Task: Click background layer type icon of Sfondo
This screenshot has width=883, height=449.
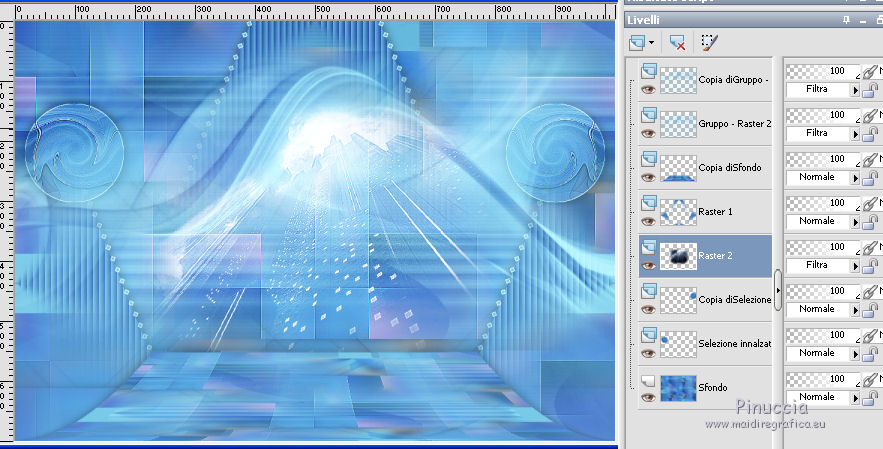Action: 649,381
